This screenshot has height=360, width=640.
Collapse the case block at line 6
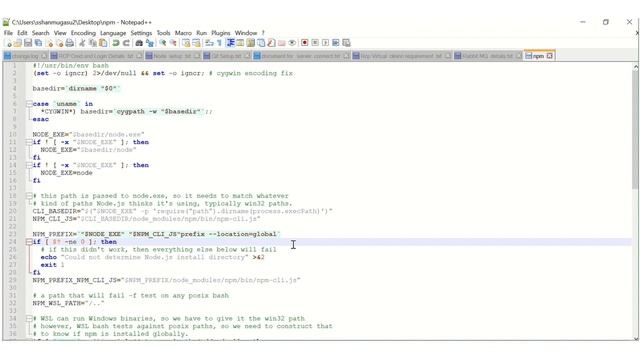point(29,104)
